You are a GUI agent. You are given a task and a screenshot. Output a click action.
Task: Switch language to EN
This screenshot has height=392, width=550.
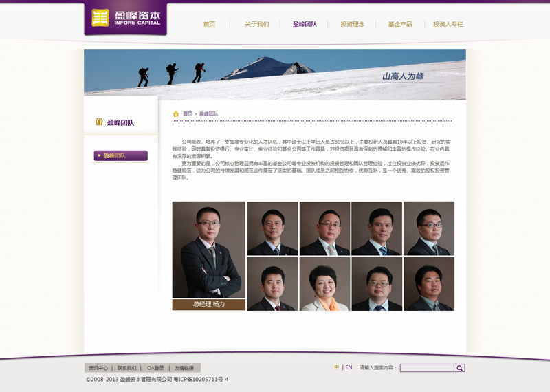(349, 367)
